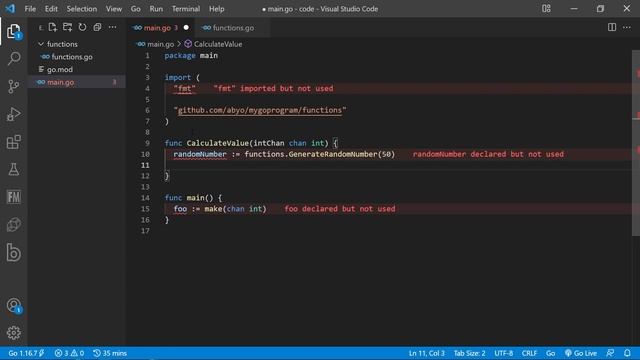Open the cube-shaped extension view
Screen dimensions: 640x360
(13, 224)
